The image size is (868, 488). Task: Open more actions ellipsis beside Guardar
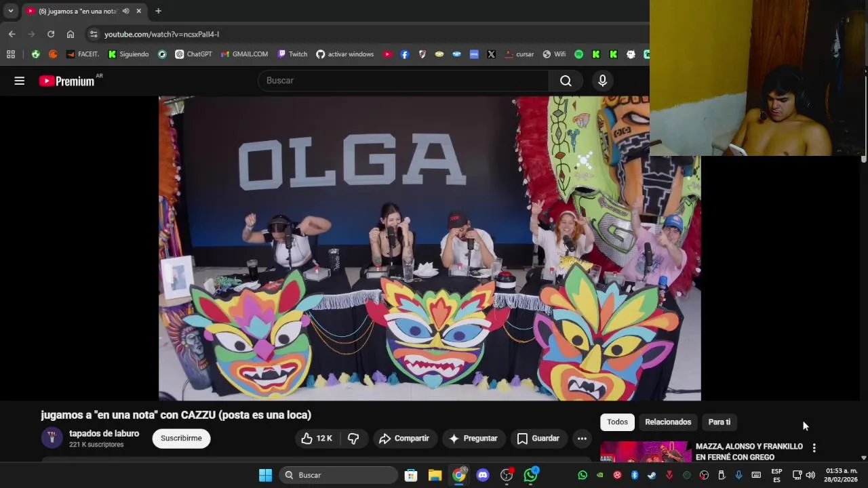(x=582, y=439)
